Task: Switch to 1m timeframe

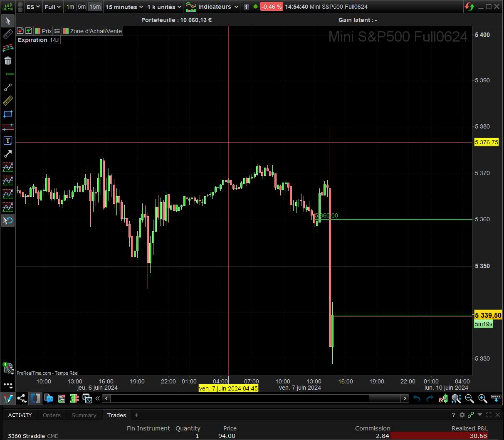Action: pos(70,7)
